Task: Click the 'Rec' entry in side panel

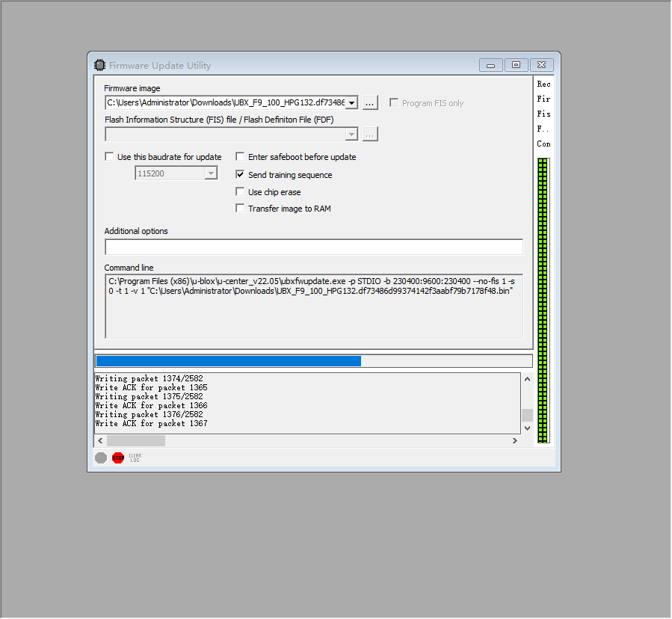Action: (x=543, y=84)
